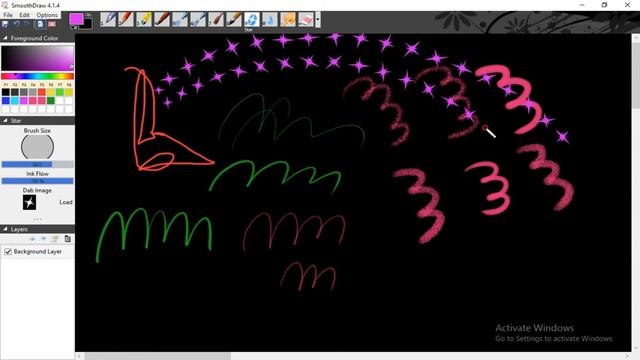The image size is (640, 360).
Task: Click the second blue layer arrow icon
Action: [x=43, y=239]
